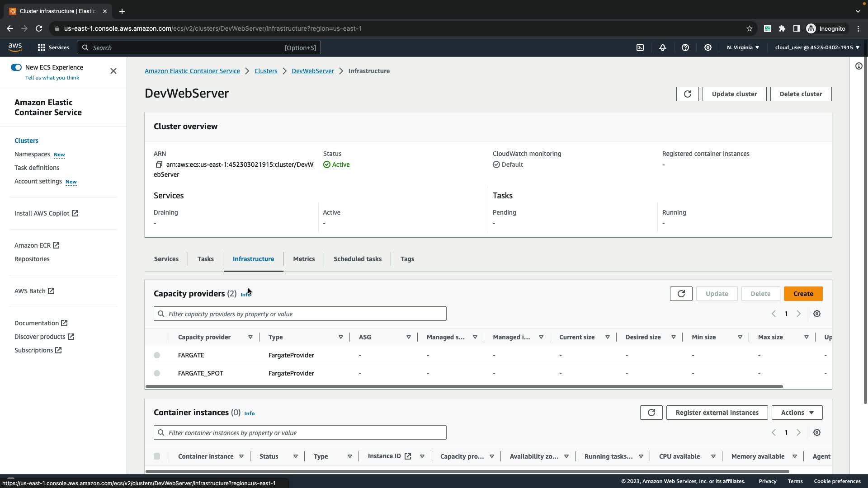Select the FARGATE_SPOT radio button

[x=157, y=373]
